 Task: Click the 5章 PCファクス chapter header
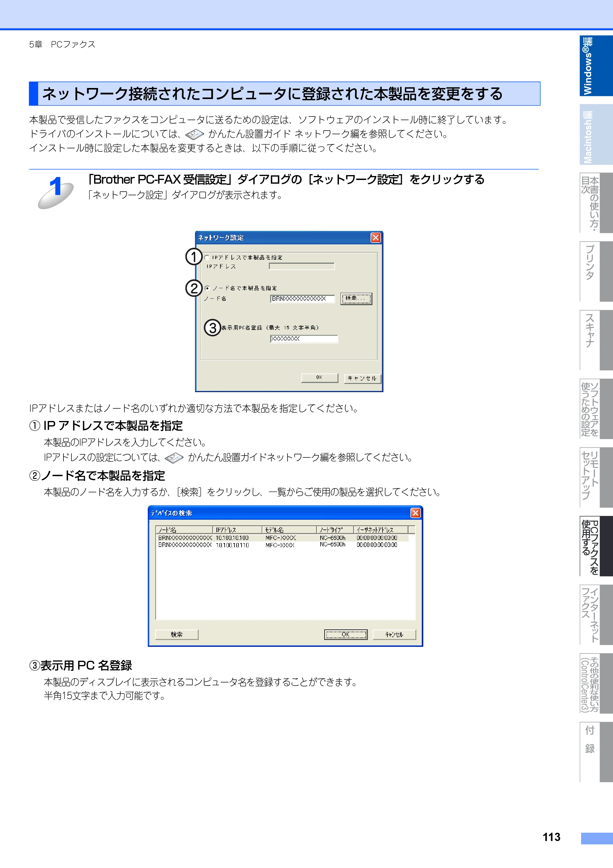click(x=62, y=44)
